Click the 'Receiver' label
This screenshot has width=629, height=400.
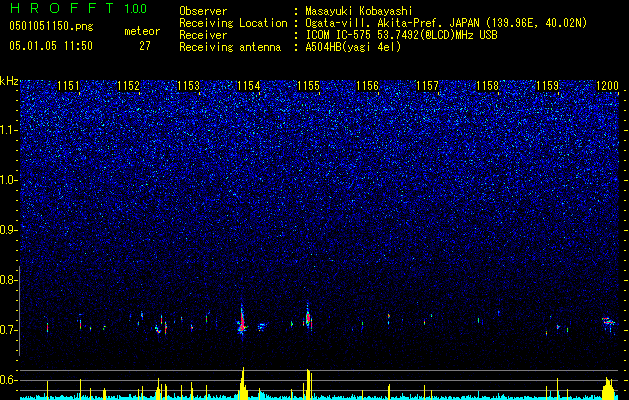pos(203,35)
